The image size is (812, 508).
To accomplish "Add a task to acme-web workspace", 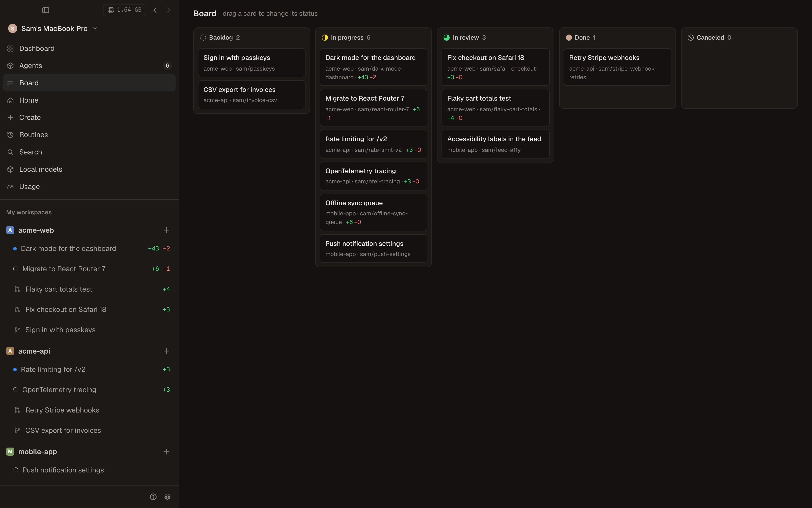I will 166,230.
